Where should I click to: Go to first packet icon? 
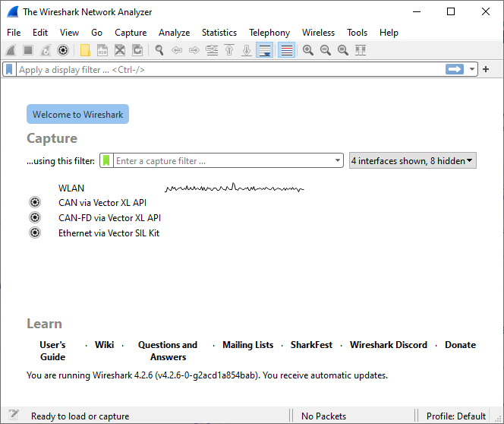pos(229,50)
